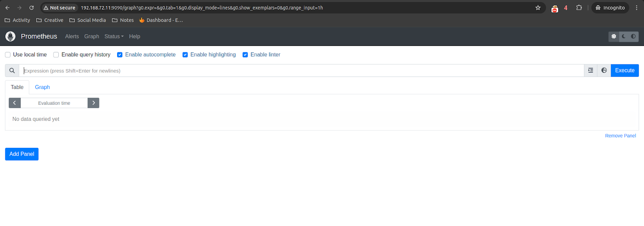Click the format expression icon button
Image resolution: width=644 pixels, height=226 pixels.
click(590, 70)
